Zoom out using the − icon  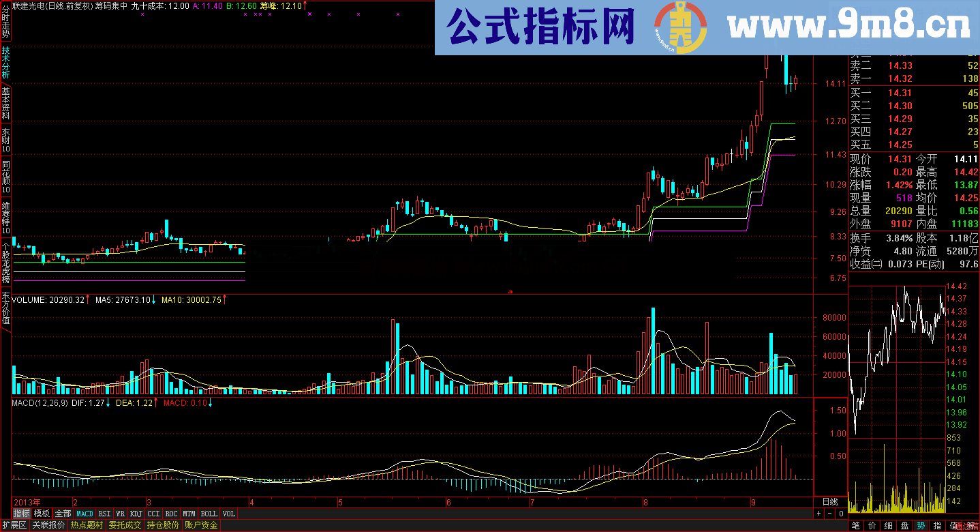click(x=829, y=513)
